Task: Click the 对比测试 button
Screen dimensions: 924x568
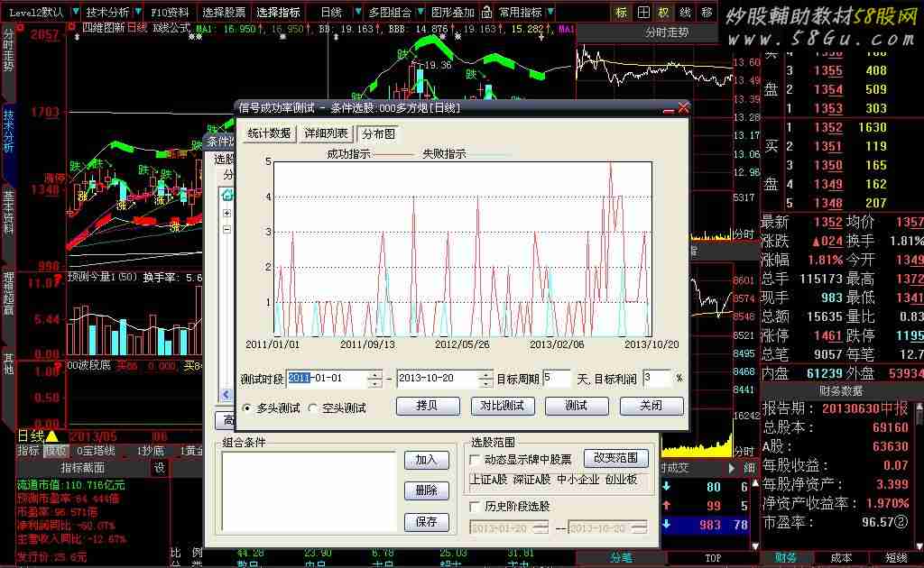Action: point(503,406)
